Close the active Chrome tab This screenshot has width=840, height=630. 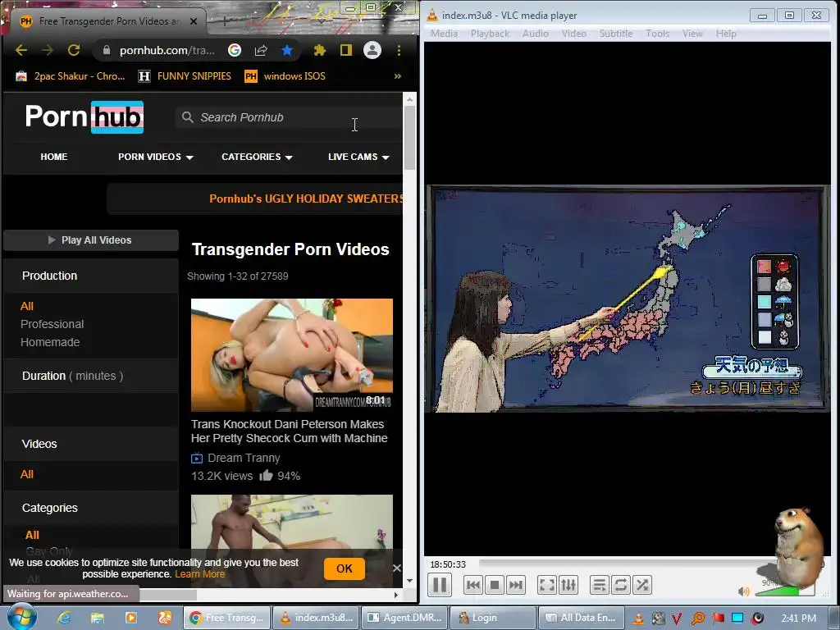(194, 21)
